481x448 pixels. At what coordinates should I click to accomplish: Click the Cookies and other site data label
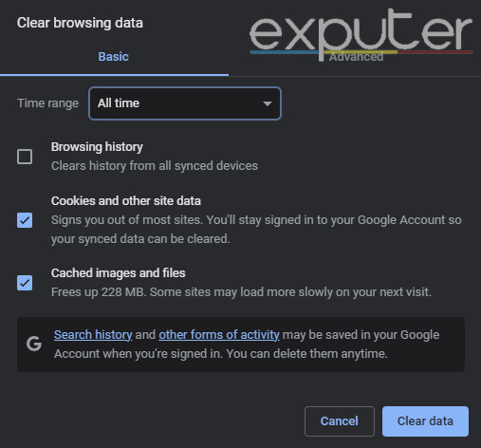point(126,201)
